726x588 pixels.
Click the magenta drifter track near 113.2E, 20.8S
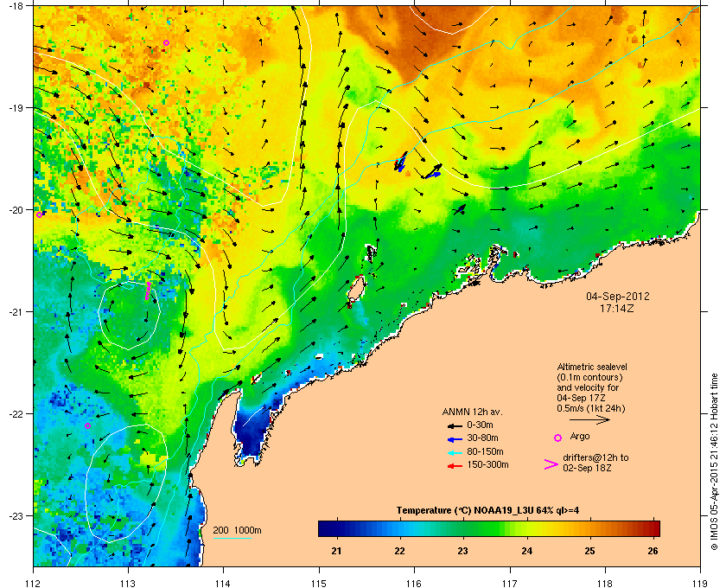[x=148, y=291]
